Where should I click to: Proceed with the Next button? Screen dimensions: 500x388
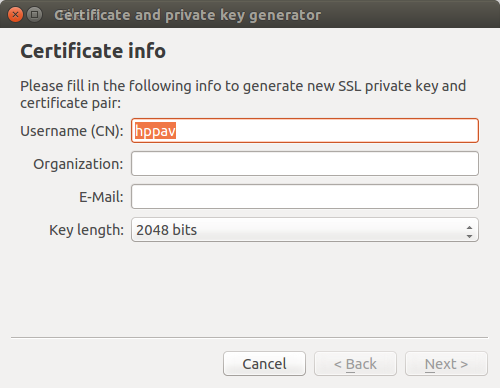(x=446, y=364)
